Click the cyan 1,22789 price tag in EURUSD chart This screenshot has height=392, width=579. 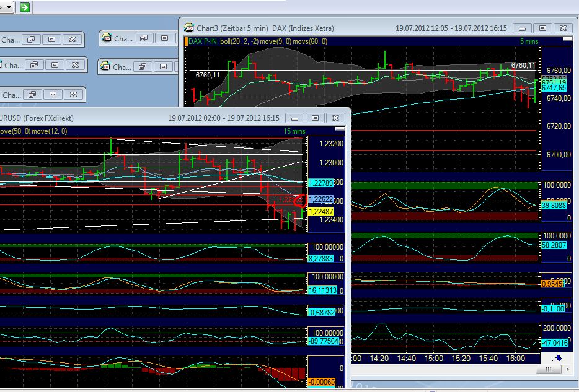320,183
